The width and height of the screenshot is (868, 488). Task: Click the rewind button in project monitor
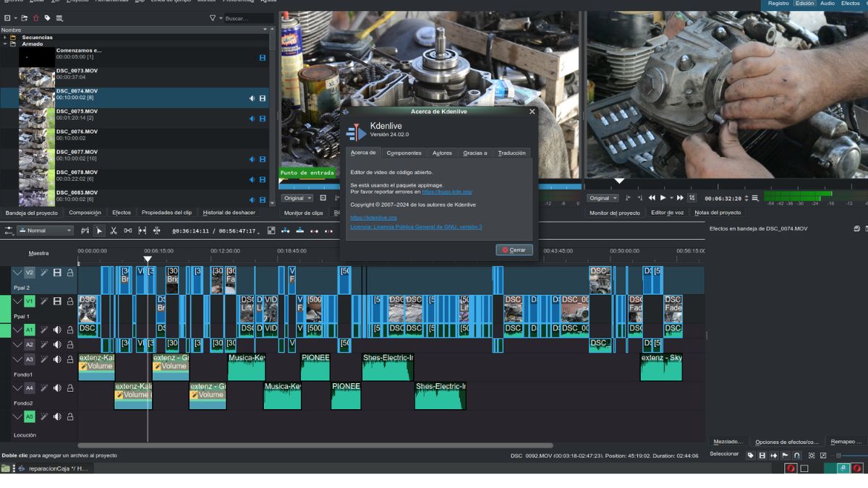652,198
